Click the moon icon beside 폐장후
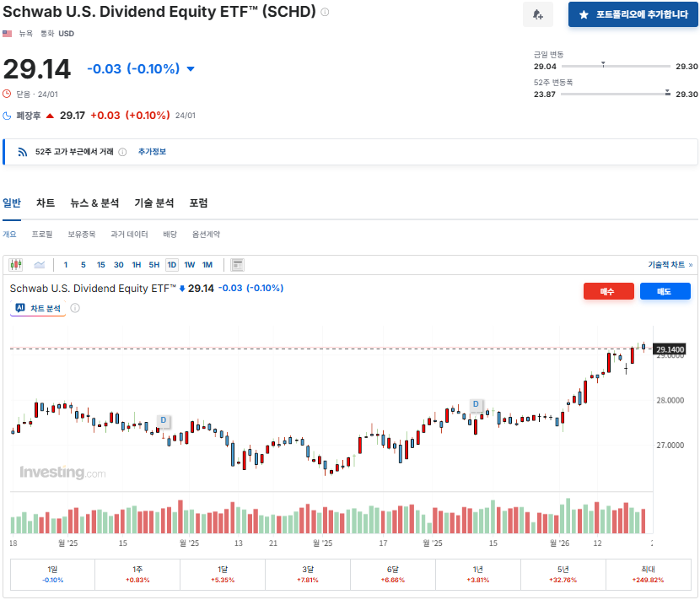The width and height of the screenshot is (700, 600). (x=7, y=116)
